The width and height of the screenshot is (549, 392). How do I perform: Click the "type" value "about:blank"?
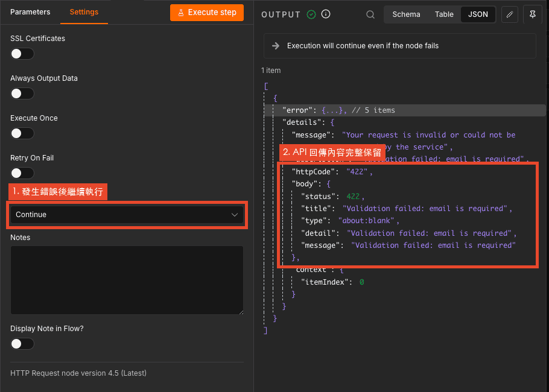(x=366, y=221)
